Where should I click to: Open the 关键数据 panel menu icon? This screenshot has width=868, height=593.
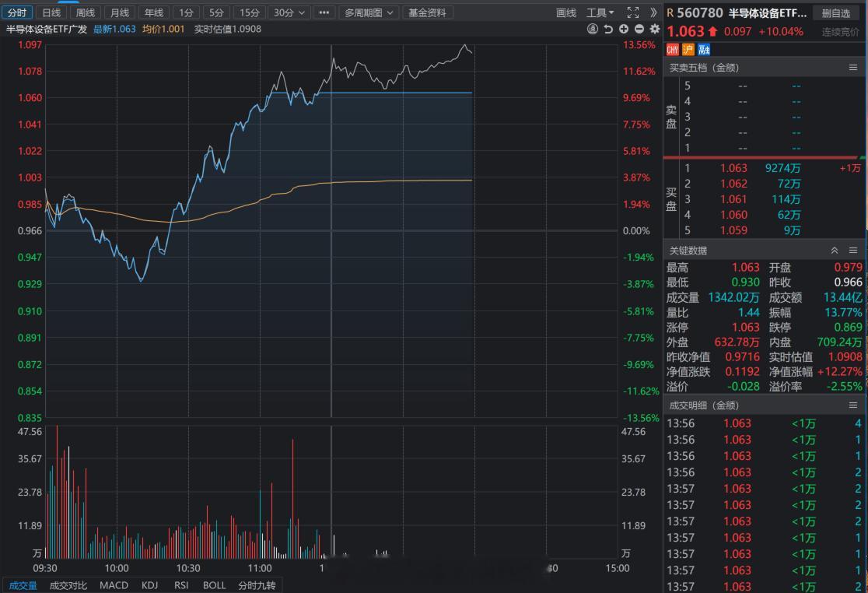pos(853,251)
